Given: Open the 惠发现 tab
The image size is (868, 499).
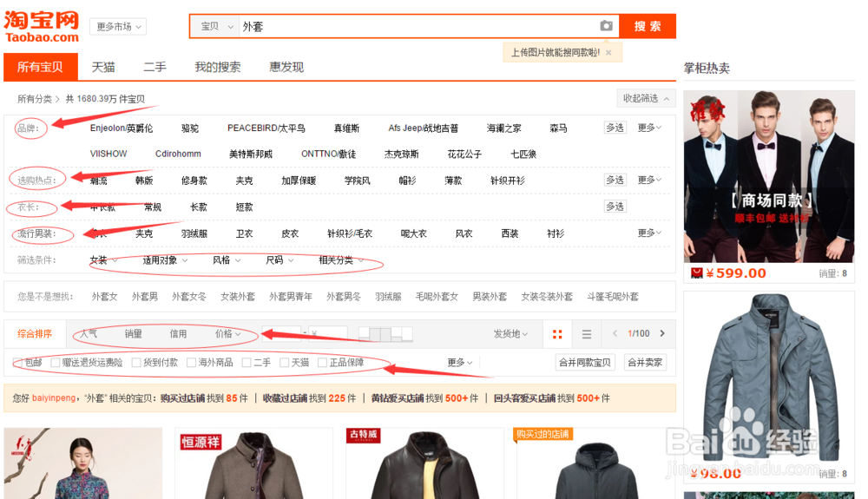Looking at the screenshot, I should (x=286, y=67).
